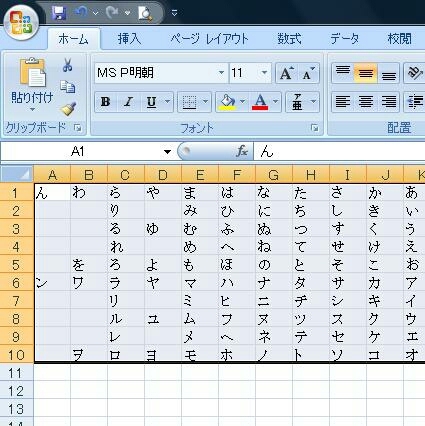The width and height of the screenshot is (425, 426).
Task: Open the Office button menu
Action: pos(21,23)
